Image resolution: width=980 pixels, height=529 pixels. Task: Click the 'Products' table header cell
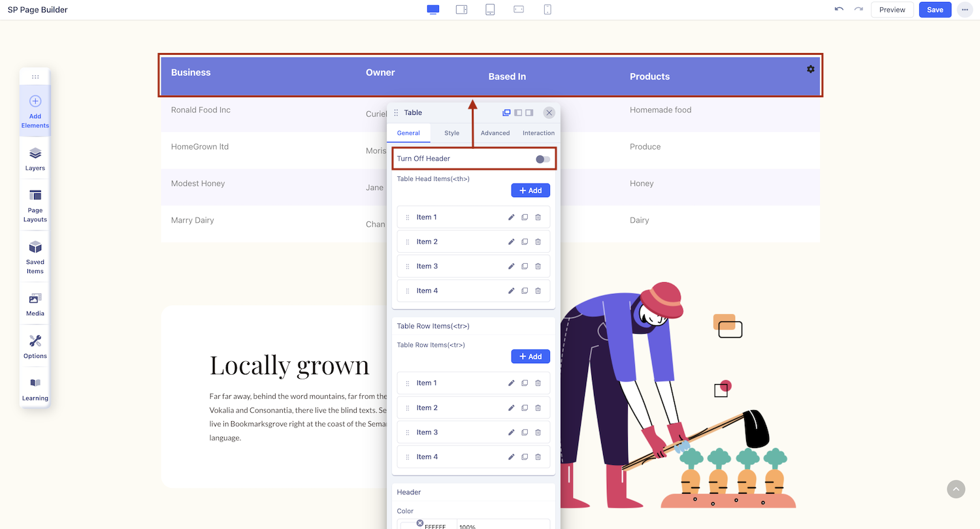pos(649,76)
